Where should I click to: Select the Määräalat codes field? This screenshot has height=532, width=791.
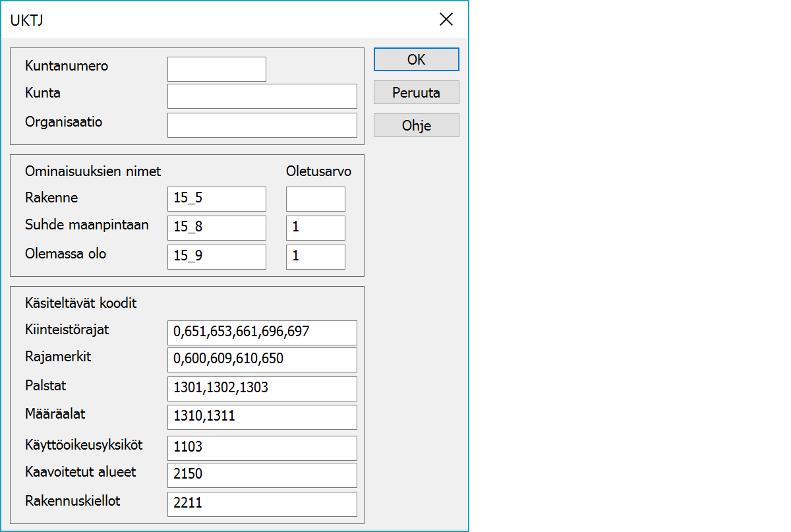coord(262,417)
